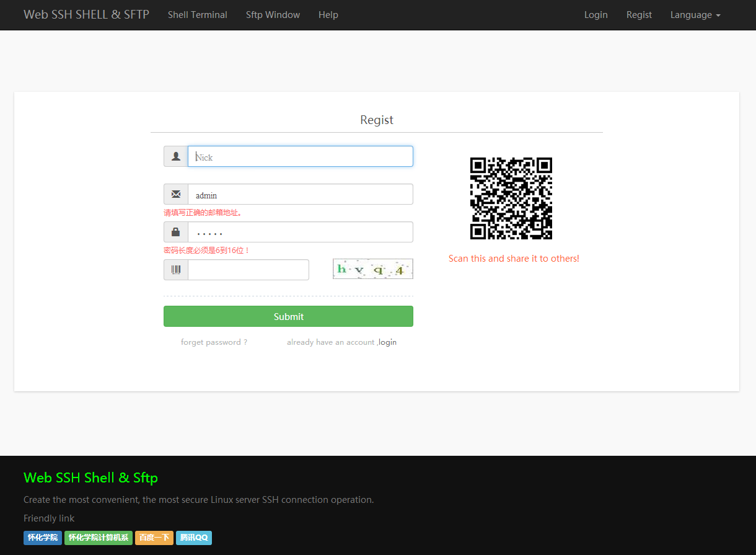Submit the registration form
Image resolution: width=756 pixels, height=555 pixels.
pyautogui.click(x=288, y=316)
